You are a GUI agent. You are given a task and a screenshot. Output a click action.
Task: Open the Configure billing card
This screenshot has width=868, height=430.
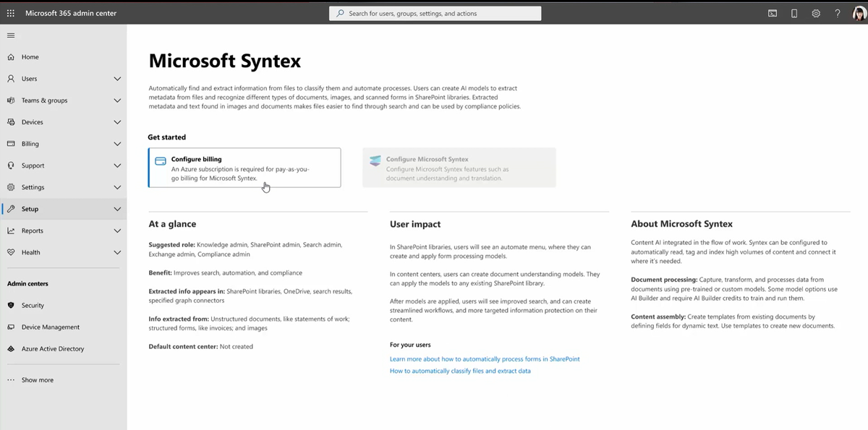coord(244,168)
